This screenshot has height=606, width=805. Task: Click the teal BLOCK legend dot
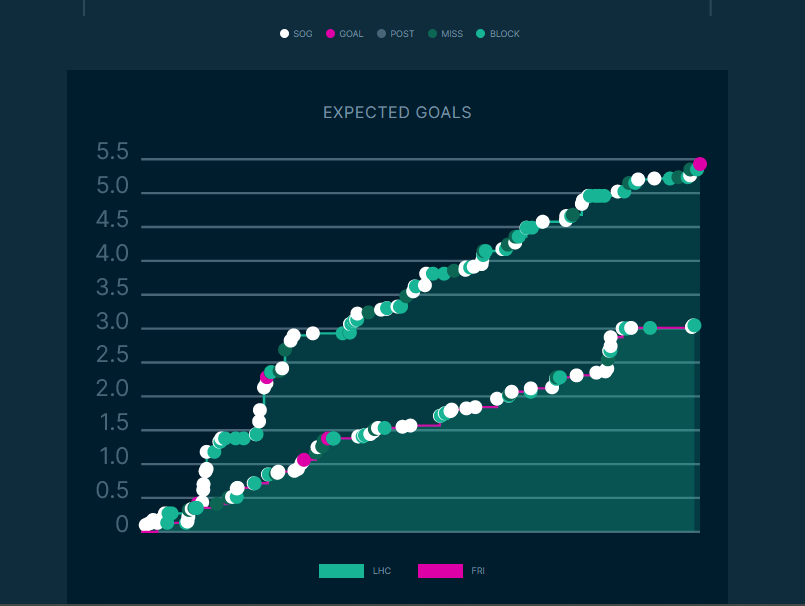(x=480, y=34)
